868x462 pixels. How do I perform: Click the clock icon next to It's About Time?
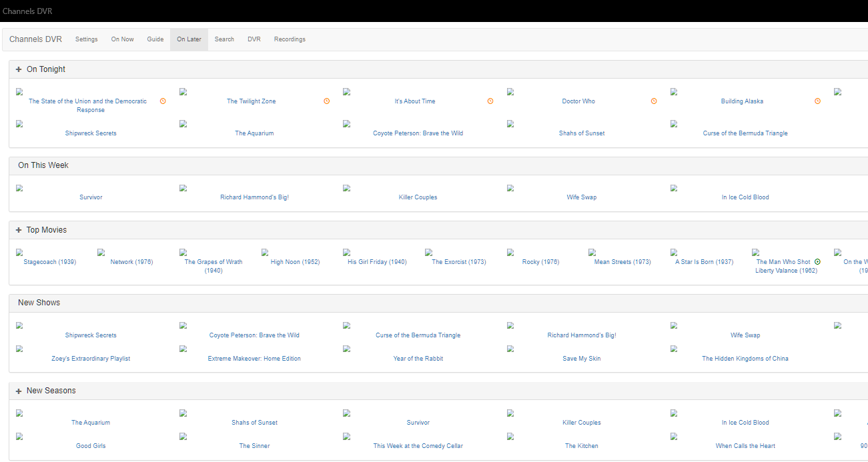click(490, 101)
